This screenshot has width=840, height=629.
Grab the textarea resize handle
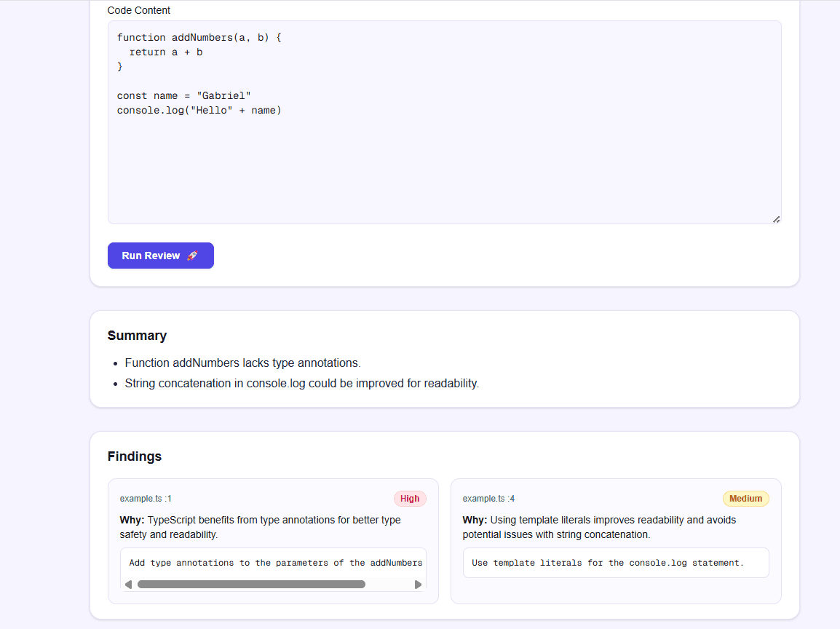(776, 219)
